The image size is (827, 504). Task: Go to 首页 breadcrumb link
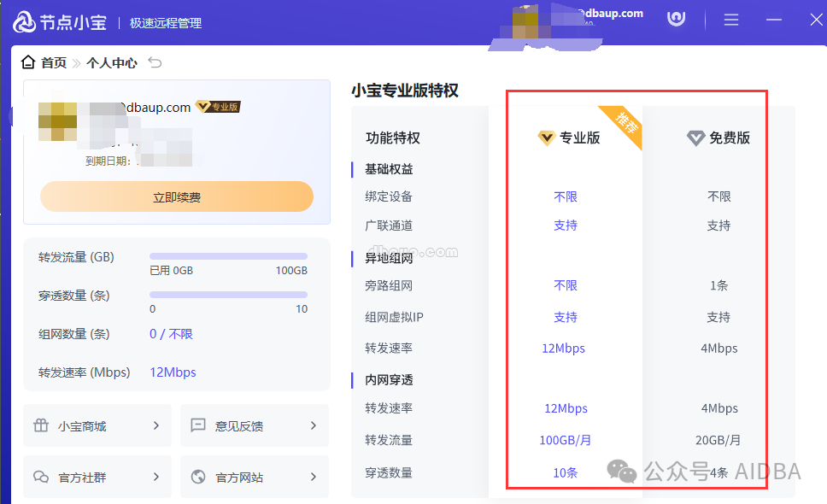pyautogui.click(x=54, y=62)
